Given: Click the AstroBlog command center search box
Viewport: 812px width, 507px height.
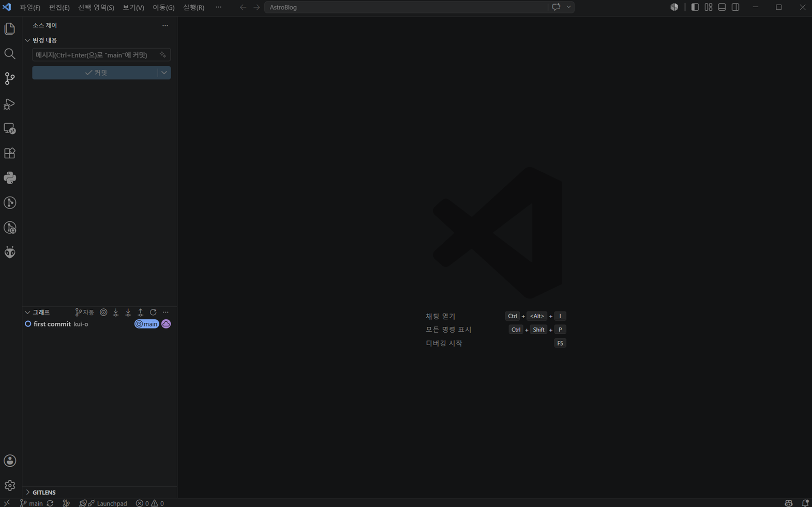Looking at the screenshot, I should coord(406,7).
